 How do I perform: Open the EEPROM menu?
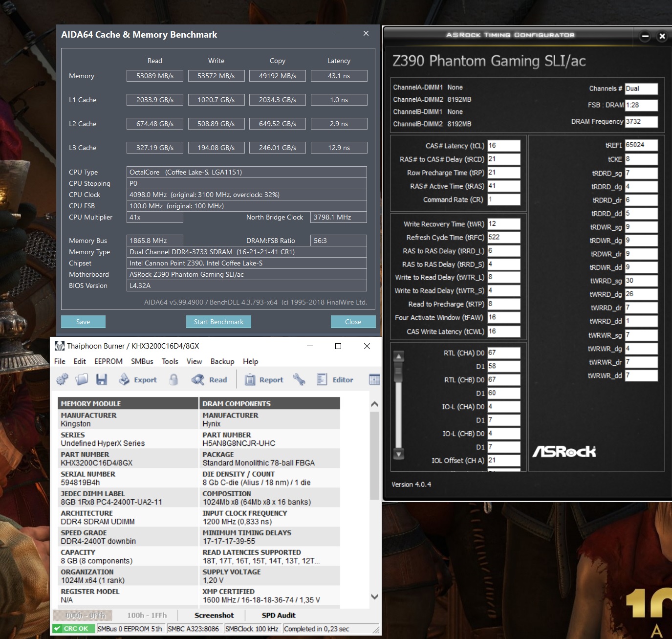108,361
